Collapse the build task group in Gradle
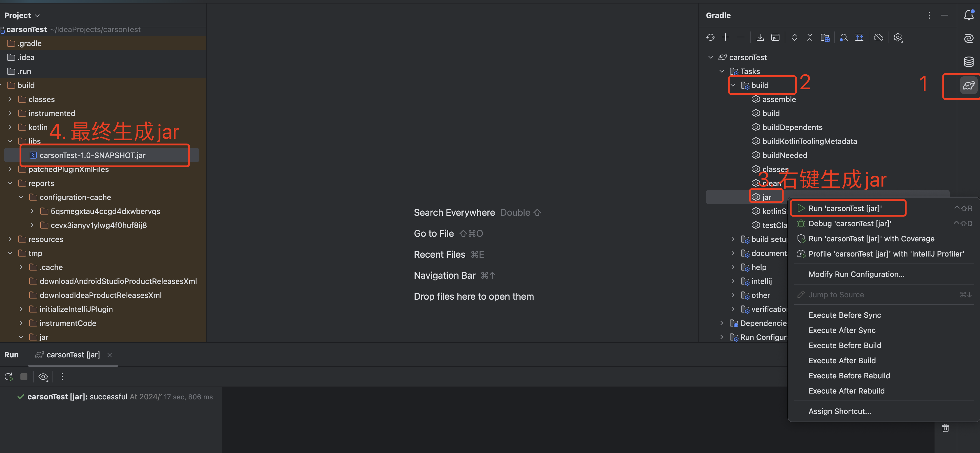The width and height of the screenshot is (980, 453). [733, 85]
